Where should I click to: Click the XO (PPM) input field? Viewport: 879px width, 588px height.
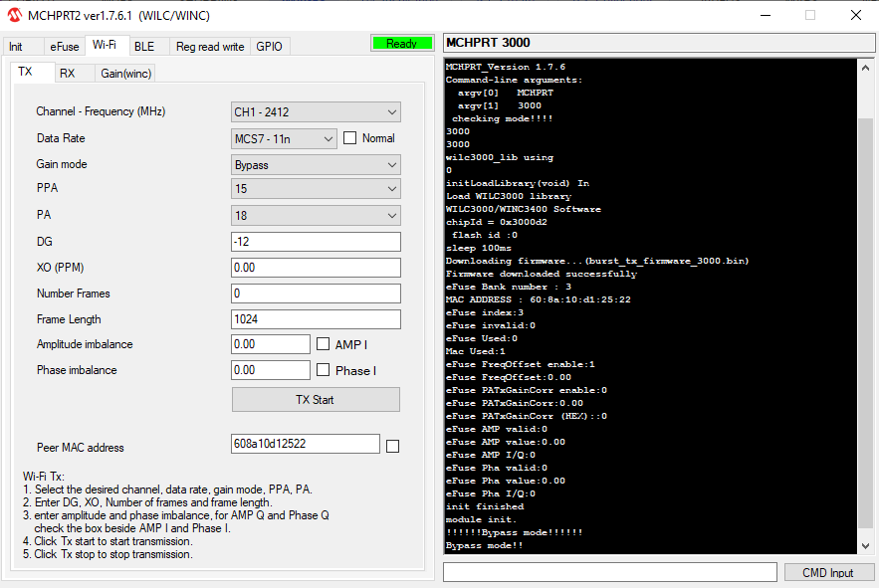pos(316,268)
